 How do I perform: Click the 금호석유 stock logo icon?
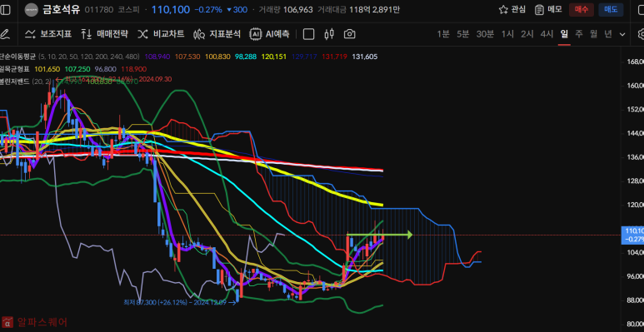32,10
